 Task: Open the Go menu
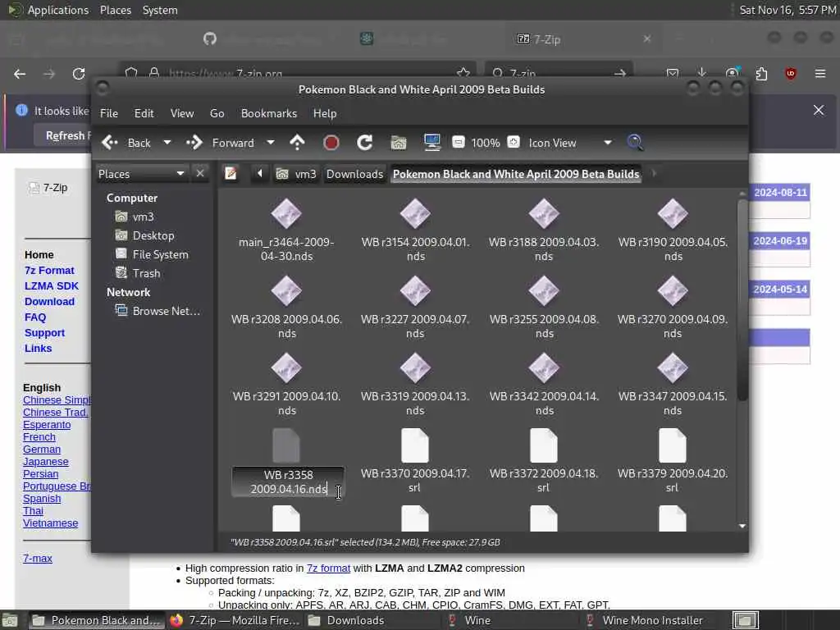click(x=217, y=113)
